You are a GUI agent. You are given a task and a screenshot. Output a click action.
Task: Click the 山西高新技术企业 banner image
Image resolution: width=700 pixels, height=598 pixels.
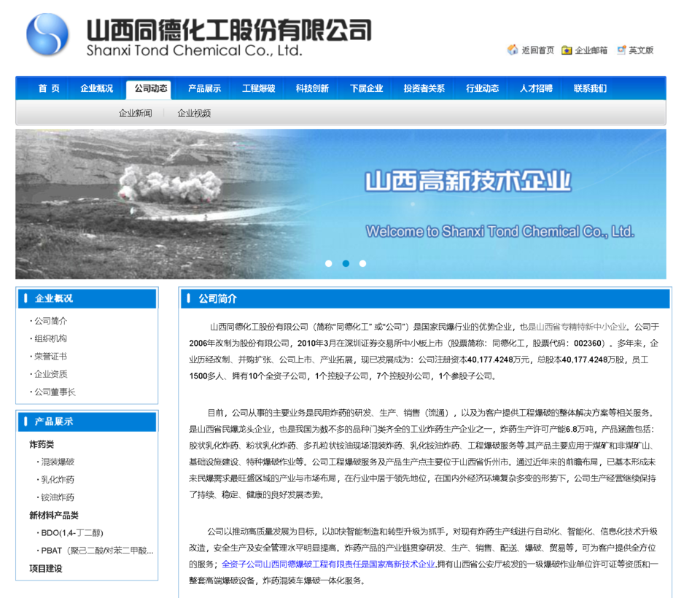(x=341, y=204)
